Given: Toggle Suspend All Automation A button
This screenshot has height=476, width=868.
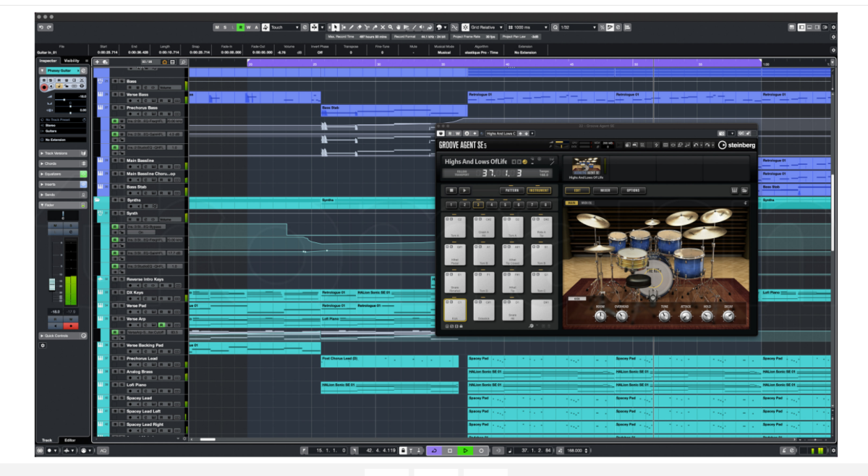Looking at the screenshot, I should point(257,27).
